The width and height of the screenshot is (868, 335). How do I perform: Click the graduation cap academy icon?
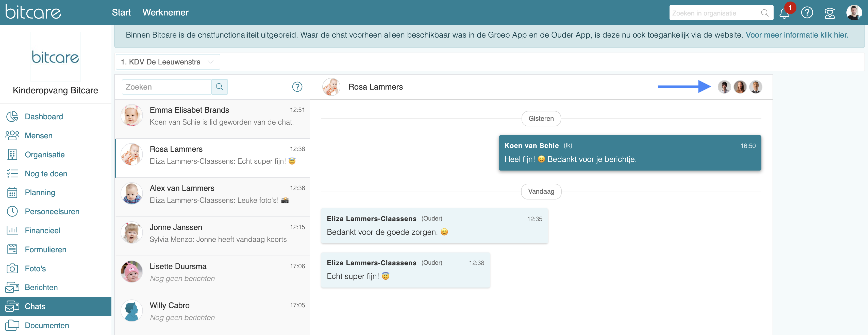(x=829, y=13)
